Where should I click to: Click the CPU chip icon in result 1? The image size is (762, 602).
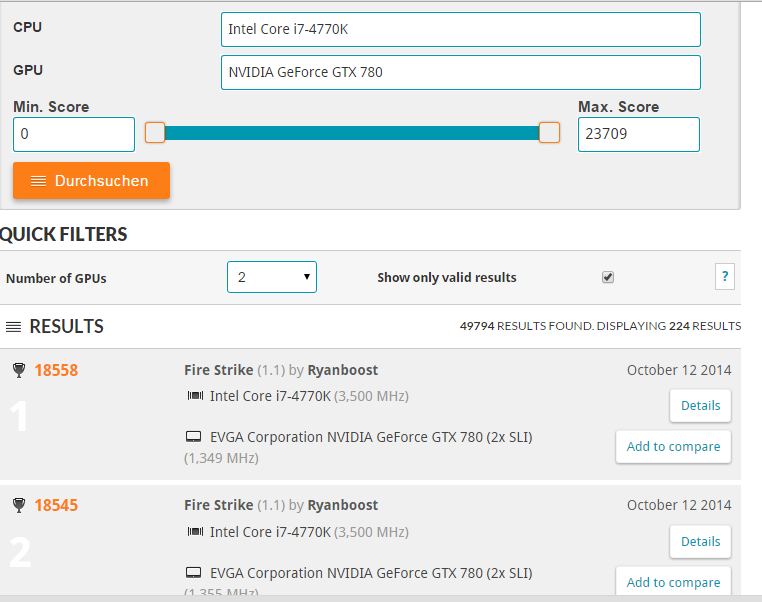coord(195,396)
